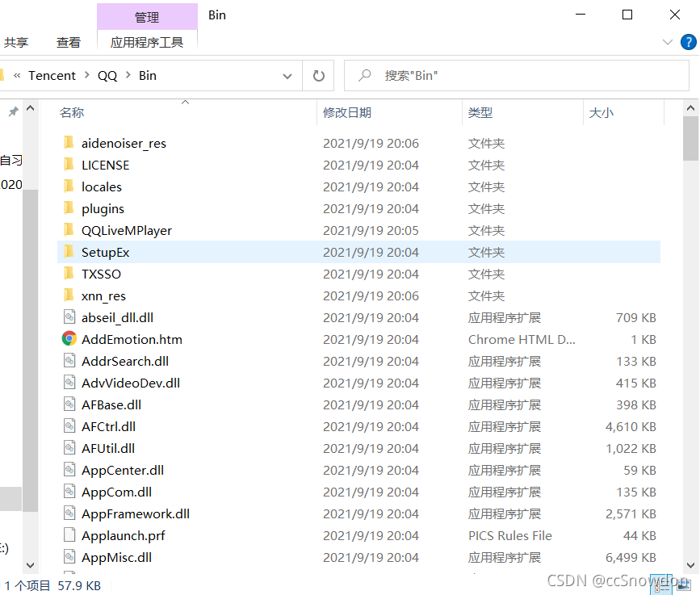Select the 管理 contextual tab

click(x=147, y=17)
